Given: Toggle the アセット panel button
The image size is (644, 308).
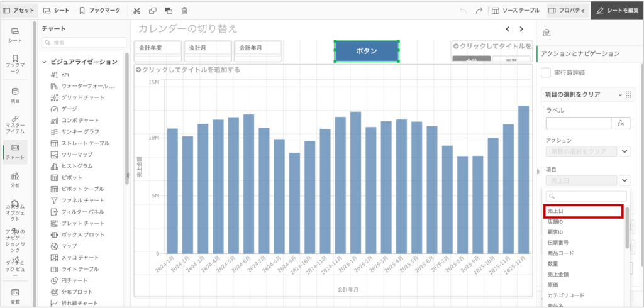Looking at the screenshot, I should coord(19,11).
